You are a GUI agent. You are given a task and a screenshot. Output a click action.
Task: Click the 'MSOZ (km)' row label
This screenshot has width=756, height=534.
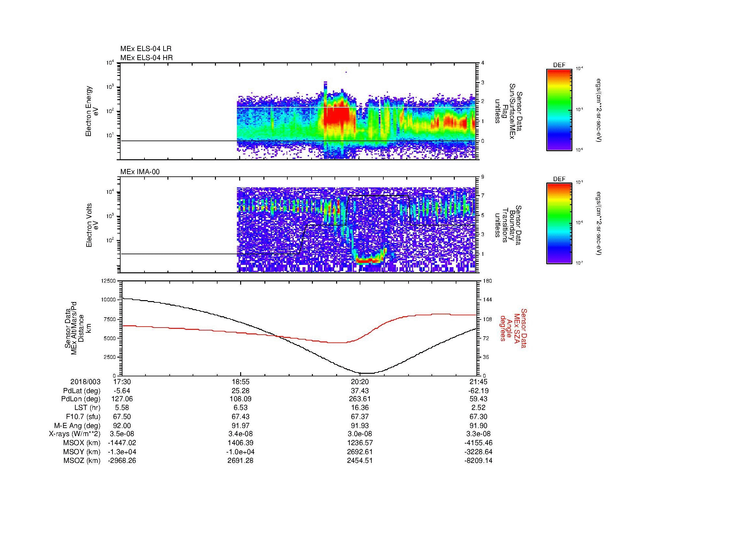point(82,461)
